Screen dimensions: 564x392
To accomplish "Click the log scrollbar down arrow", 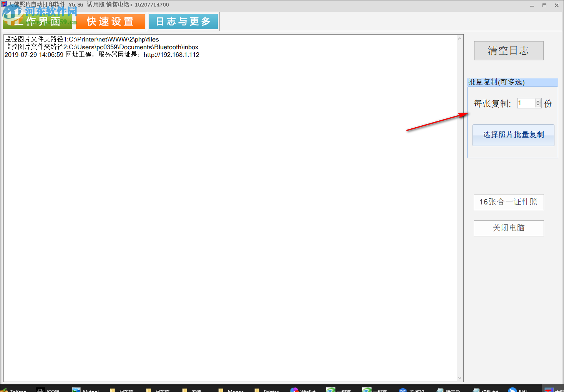I will coord(460,378).
